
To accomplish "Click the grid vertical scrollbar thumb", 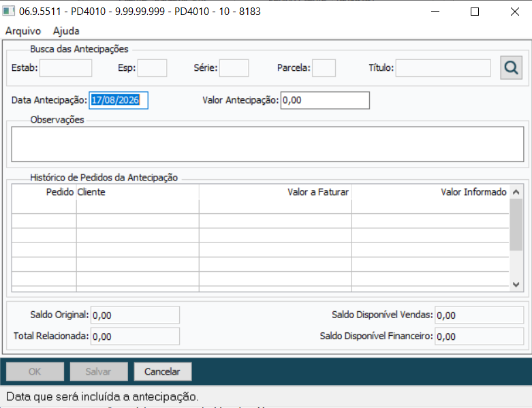I will 516,225.
